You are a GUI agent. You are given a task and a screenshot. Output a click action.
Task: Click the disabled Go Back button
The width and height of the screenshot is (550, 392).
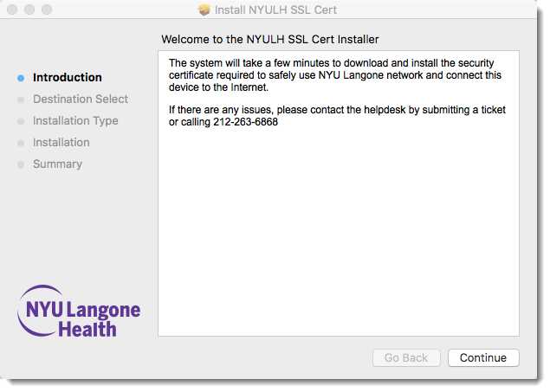click(x=406, y=357)
